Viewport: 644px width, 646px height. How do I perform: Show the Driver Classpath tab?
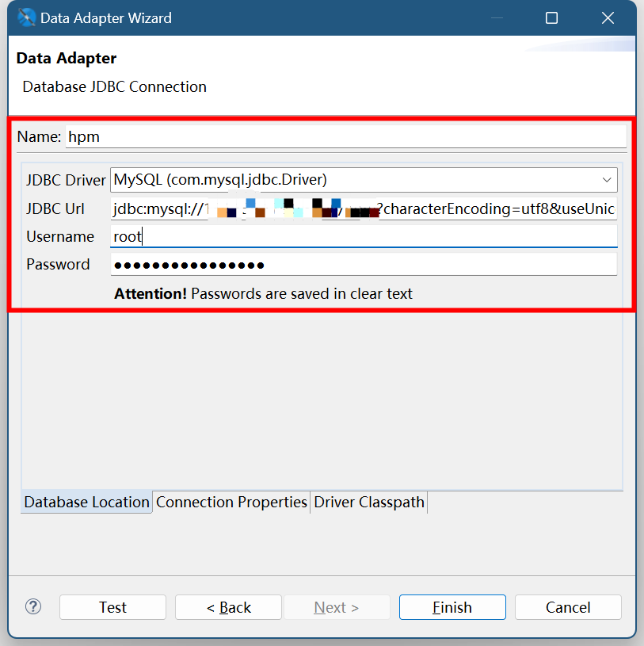pos(369,502)
